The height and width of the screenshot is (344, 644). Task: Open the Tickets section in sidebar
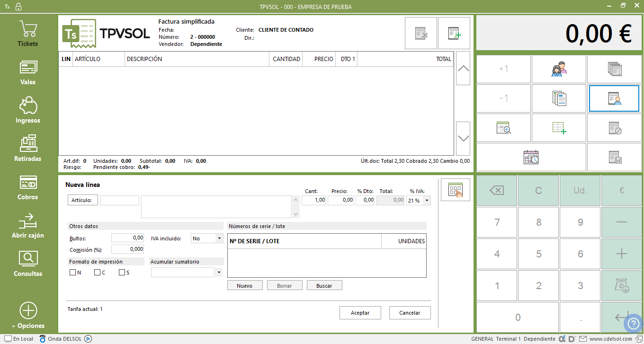pyautogui.click(x=28, y=34)
